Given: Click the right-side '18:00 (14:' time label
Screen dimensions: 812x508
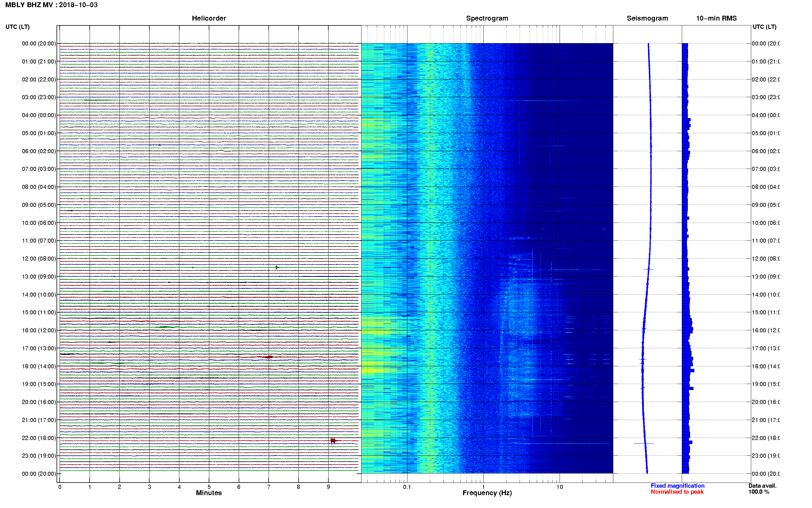Looking at the screenshot, I should pos(766,367).
